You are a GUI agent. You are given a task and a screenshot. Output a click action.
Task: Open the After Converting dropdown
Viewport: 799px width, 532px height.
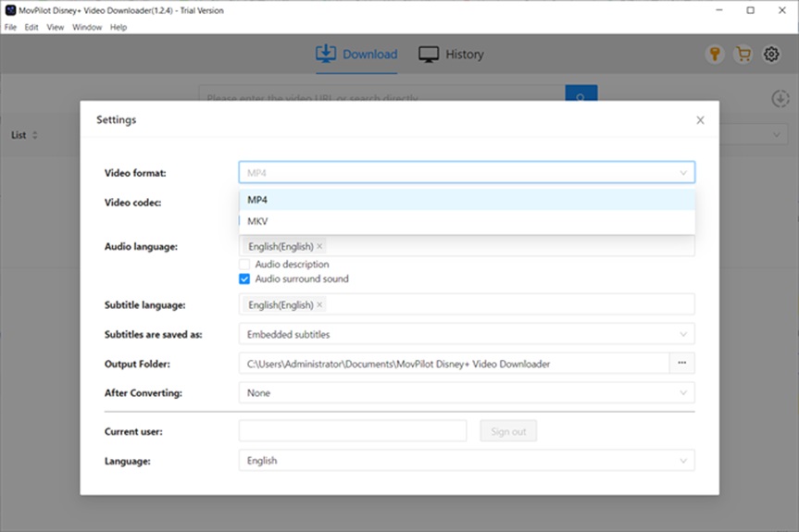pos(466,393)
